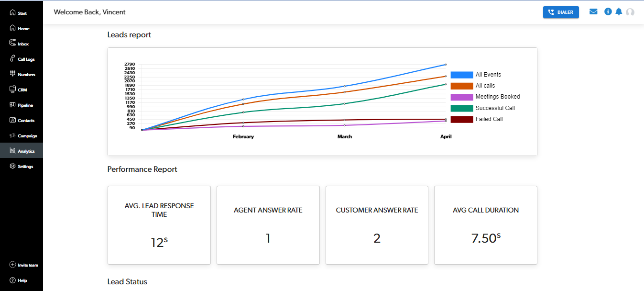Click the user profile avatar
Viewport: 644px width, 291px height.
click(630, 12)
